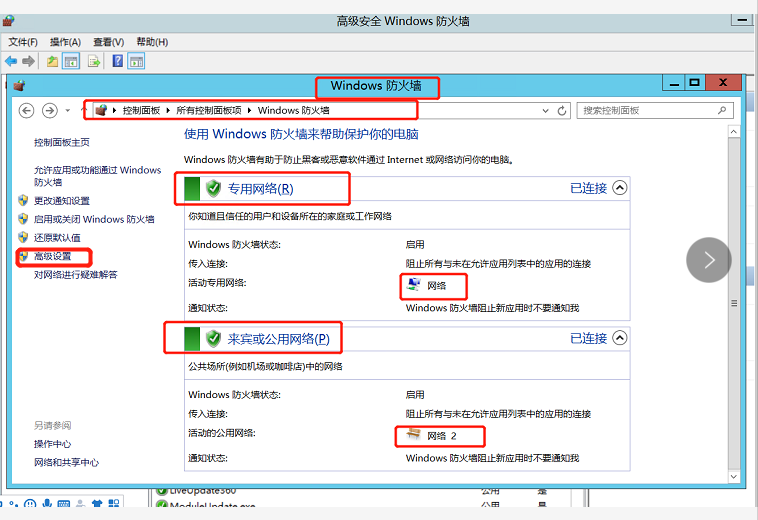Click the green shield icon for 专用网络
The image size is (758, 520).
[213, 188]
